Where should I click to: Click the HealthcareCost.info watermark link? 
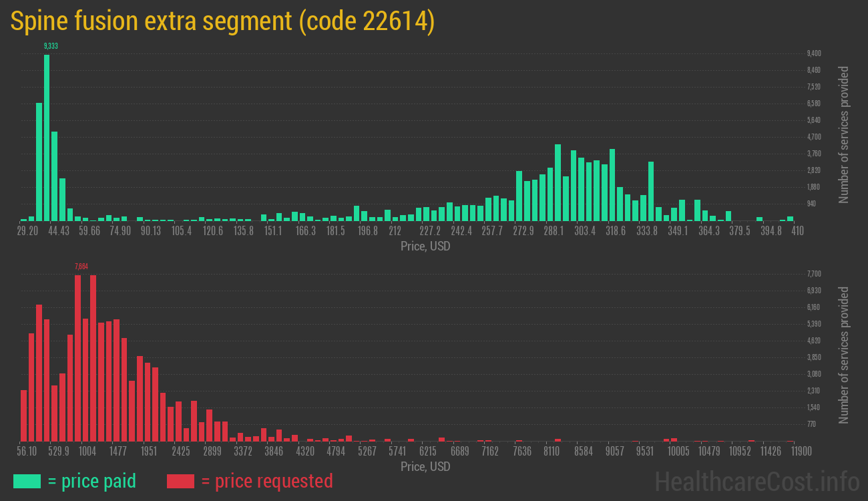click(756, 481)
